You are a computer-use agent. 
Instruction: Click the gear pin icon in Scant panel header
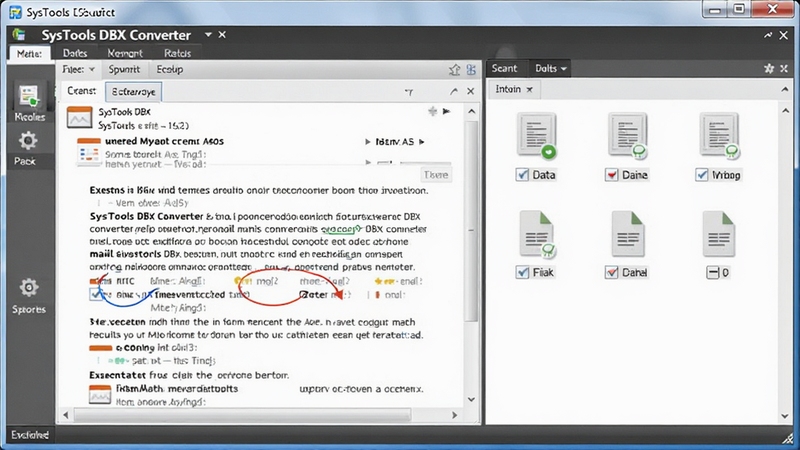(x=769, y=68)
